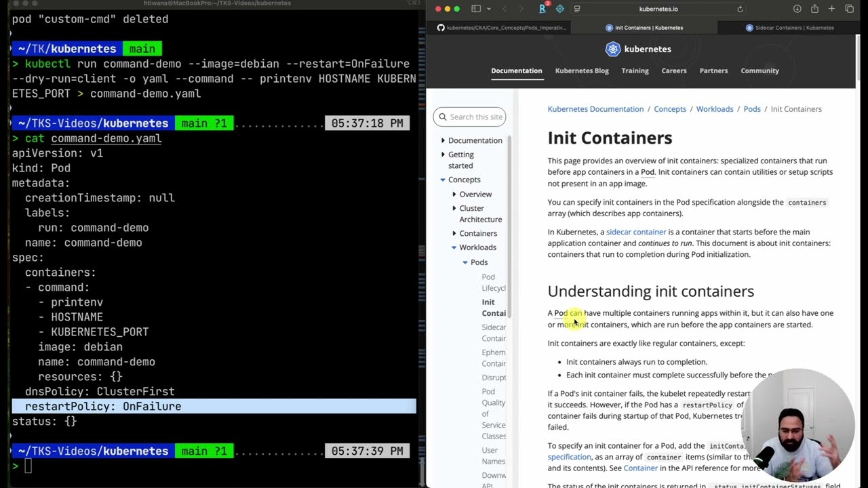The height and width of the screenshot is (488, 868).
Task: Open Disruptions in the sidebar
Action: pyautogui.click(x=494, y=378)
